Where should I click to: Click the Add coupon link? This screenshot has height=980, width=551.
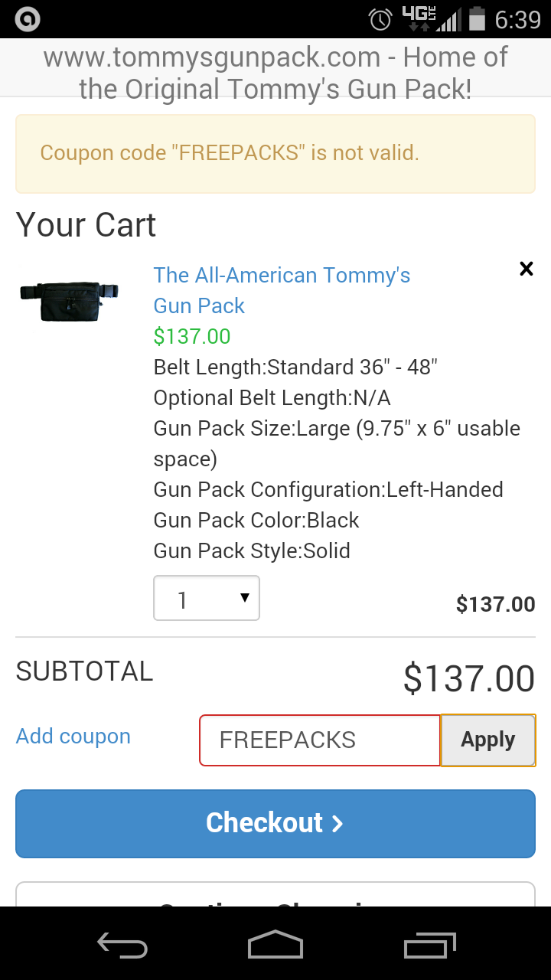[73, 737]
